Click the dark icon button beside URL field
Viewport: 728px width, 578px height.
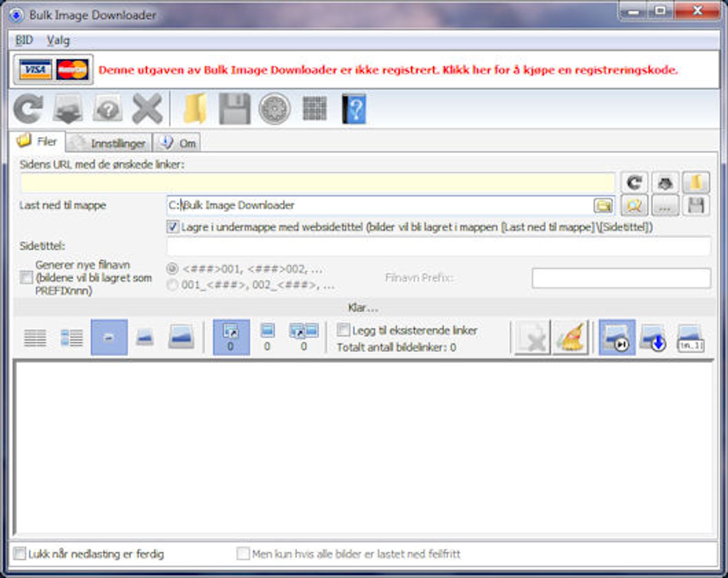coord(665,182)
